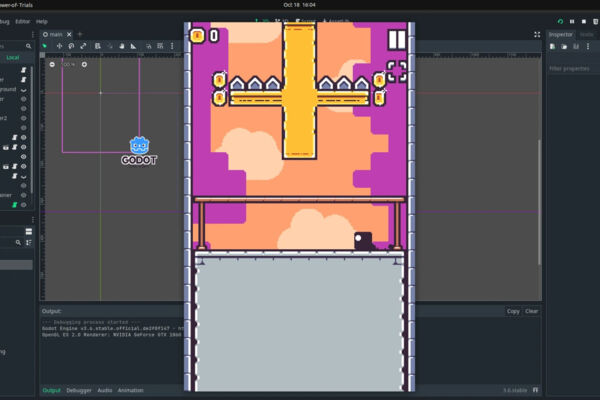Switch to the Local scene tree tab
The image size is (600, 400).
(x=13, y=57)
